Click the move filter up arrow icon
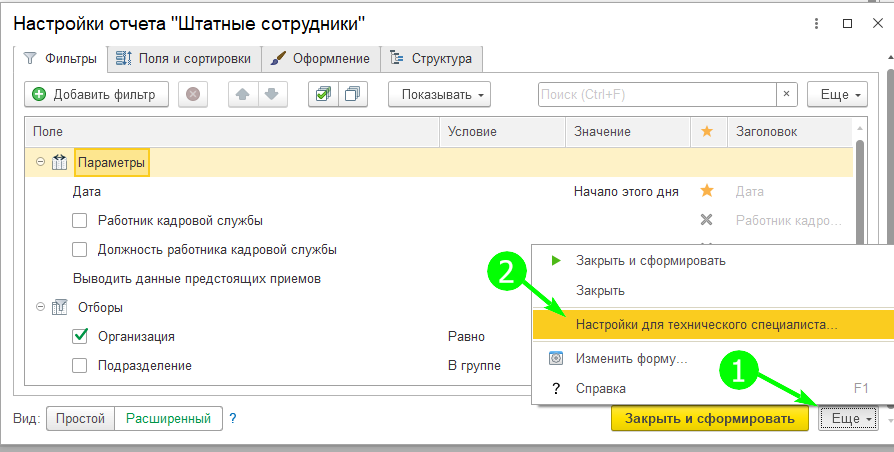The width and height of the screenshot is (894, 452). pyautogui.click(x=243, y=95)
